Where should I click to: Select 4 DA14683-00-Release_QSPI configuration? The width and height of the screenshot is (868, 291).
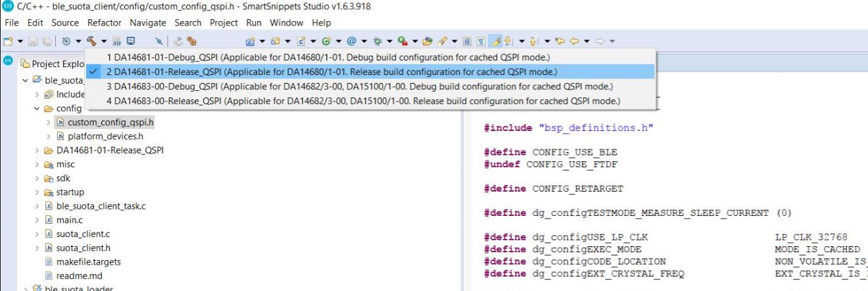371,101
